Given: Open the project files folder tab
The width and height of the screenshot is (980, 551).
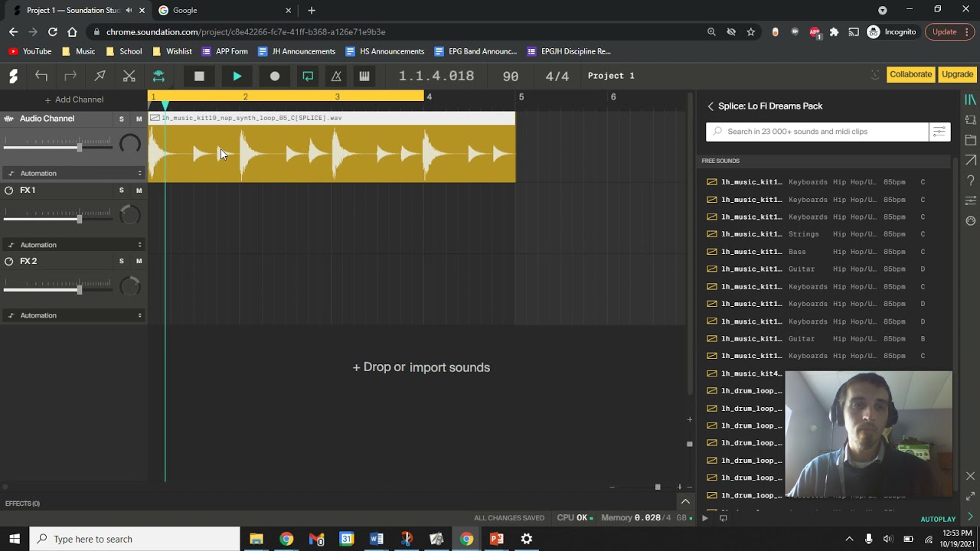Looking at the screenshot, I should 970,140.
